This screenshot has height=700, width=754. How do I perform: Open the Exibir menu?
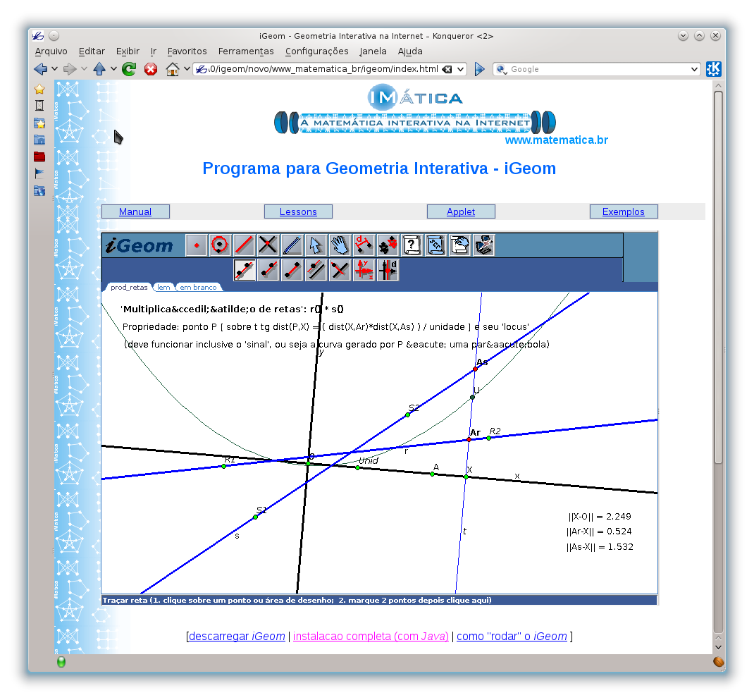tap(128, 51)
